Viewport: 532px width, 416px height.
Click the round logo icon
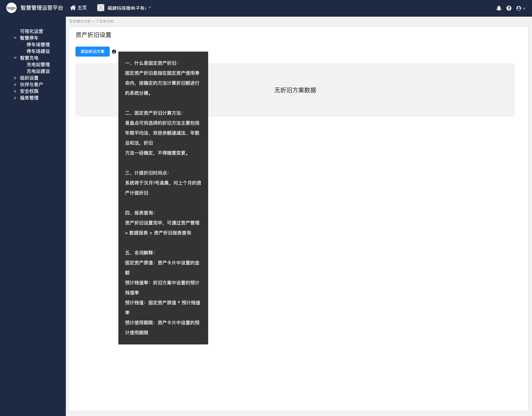[x=11, y=8]
